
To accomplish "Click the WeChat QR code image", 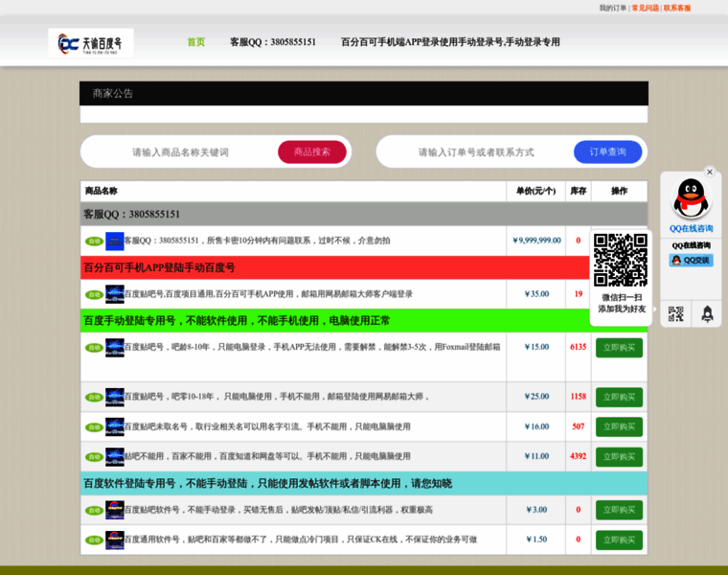I will click(621, 260).
